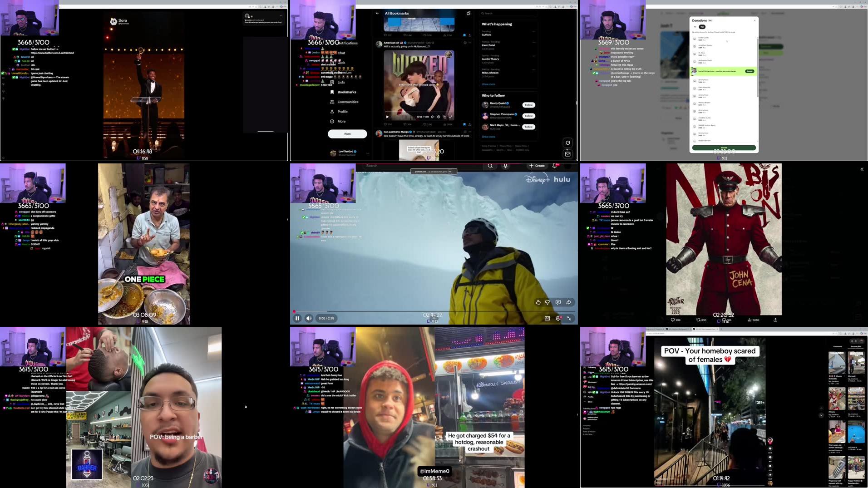Open the options menu on American AF tweet
The height and width of the screenshot is (488, 868).
pyautogui.click(x=470, y=43)
